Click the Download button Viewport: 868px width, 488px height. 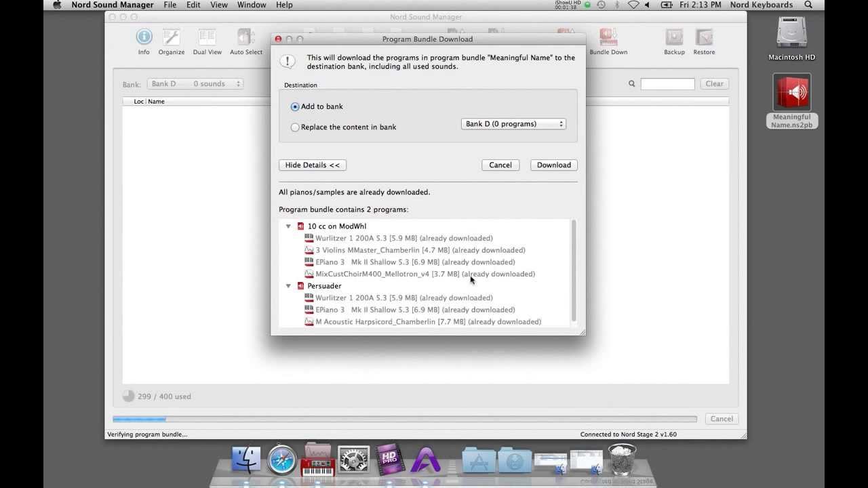(554, 165)
